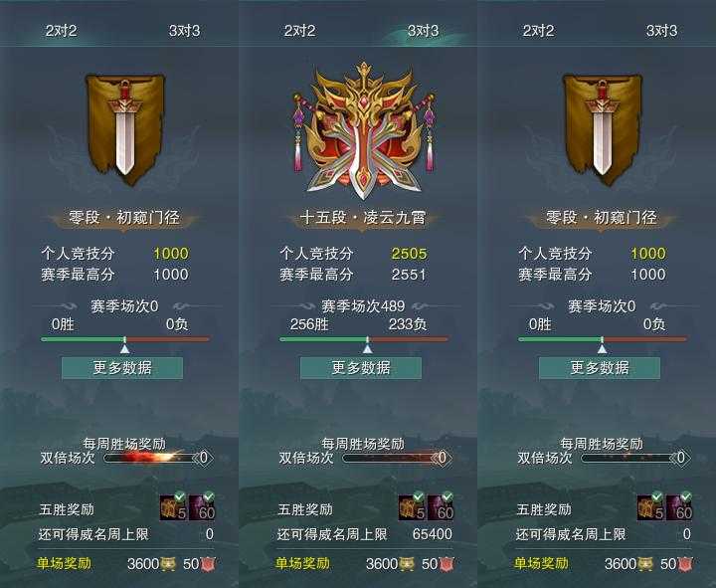Switch to 2对2 tab in the left panel
This screenshot has width=716, height=588.
(x=62, y=31)
